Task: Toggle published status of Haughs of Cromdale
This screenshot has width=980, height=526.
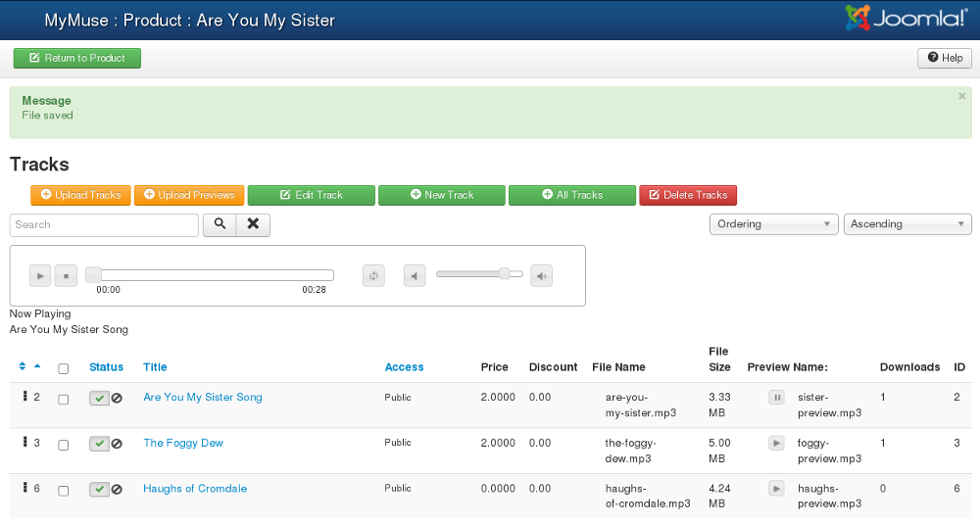Action: 99,489
